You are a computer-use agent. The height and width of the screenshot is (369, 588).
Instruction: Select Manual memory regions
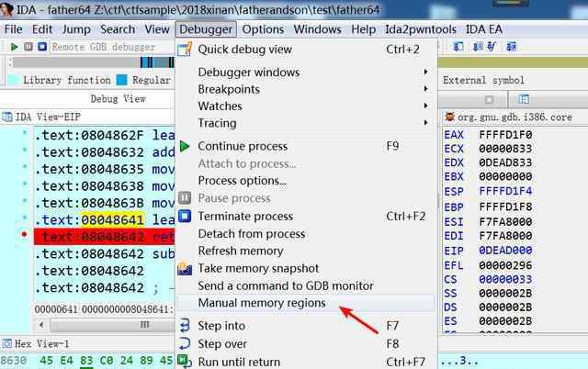click(x=304, y=303)
